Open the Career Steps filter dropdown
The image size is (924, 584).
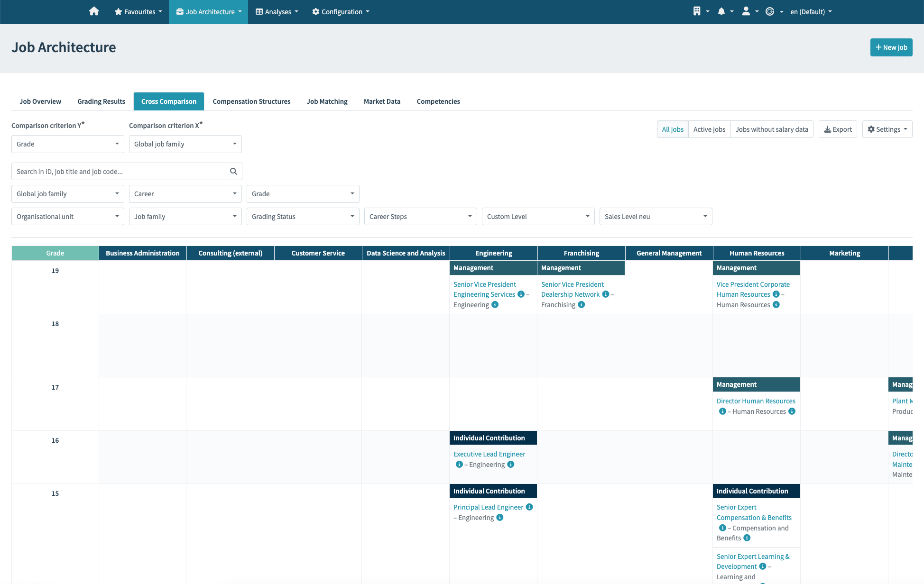[421, 217]
